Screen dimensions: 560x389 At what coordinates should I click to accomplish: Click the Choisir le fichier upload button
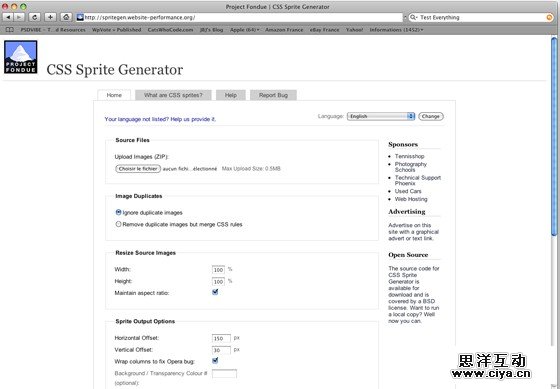pyautogui.click(x=138, y=169)
